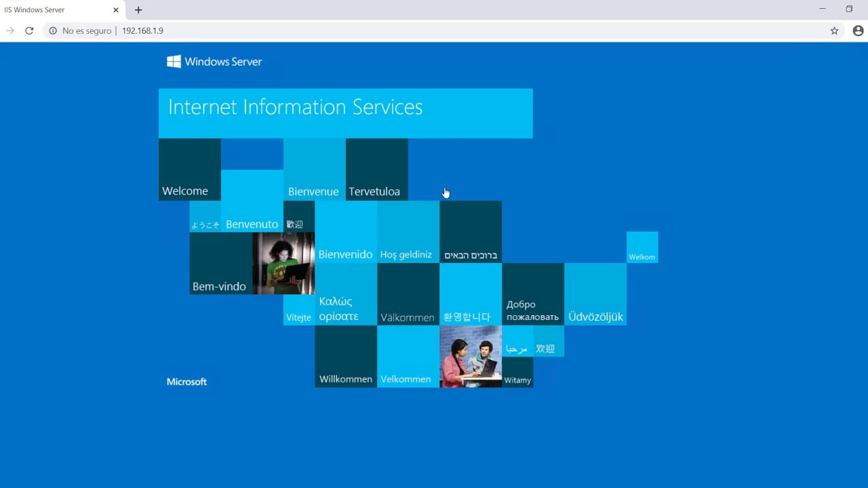Click the 'Üdvözöljük' tile

[595, 293]
